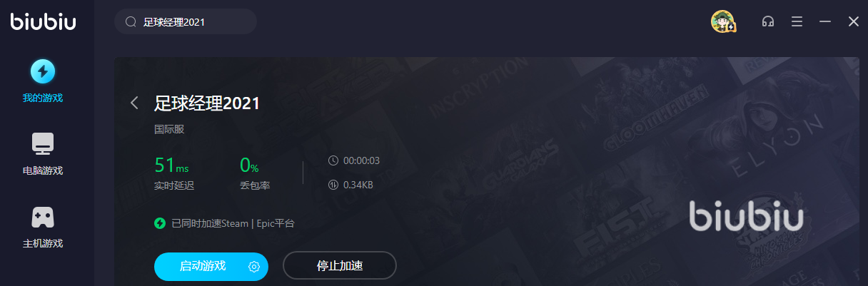This screenshot has width=868, height=286.
Task: Click the data traffic usage icon
Action: (333, 185)
